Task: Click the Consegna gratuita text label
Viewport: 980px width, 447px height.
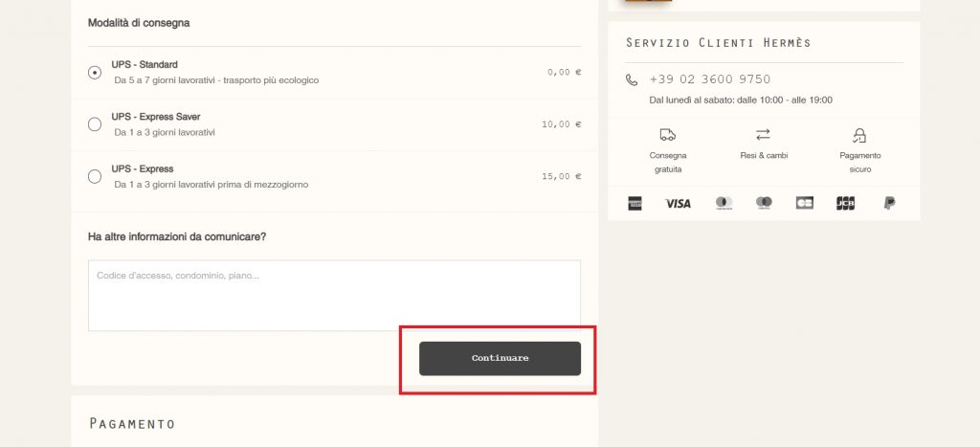Action: click(668, 162)
